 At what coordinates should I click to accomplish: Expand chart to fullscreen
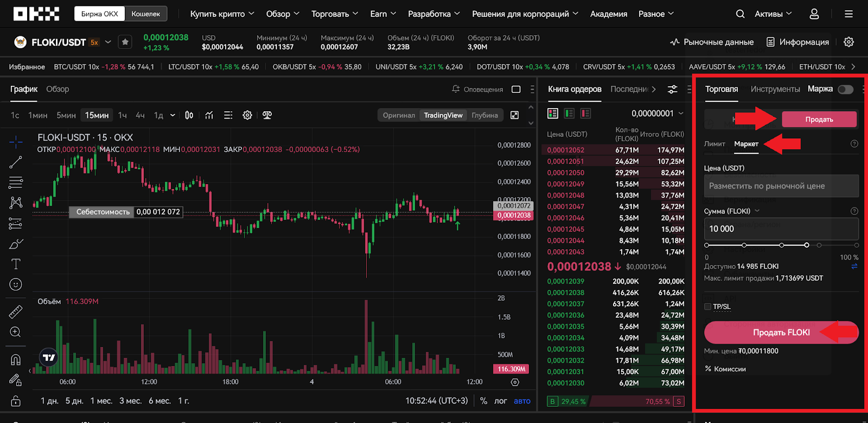point(515,115)
